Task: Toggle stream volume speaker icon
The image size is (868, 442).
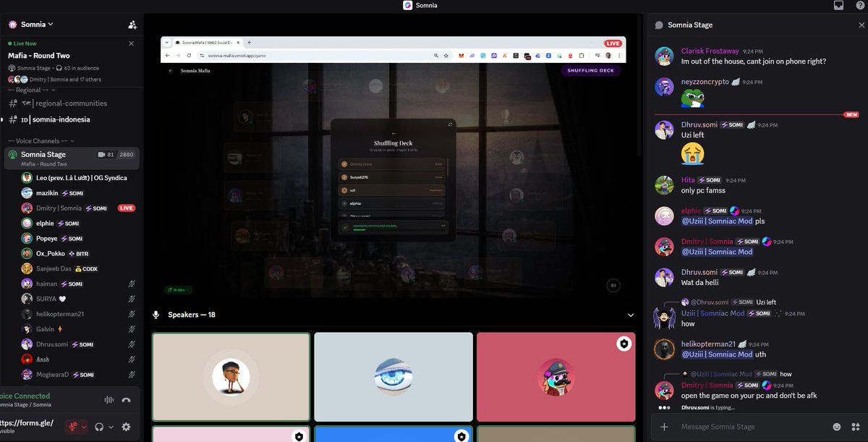Action: pyautogui.click(x=613, y=286)
